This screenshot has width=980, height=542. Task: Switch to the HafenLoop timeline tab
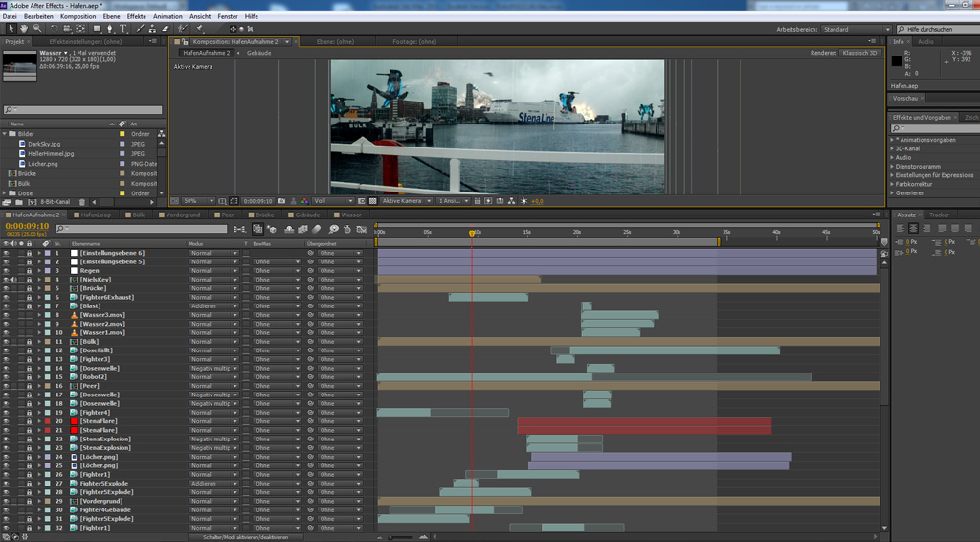[96, 215]
